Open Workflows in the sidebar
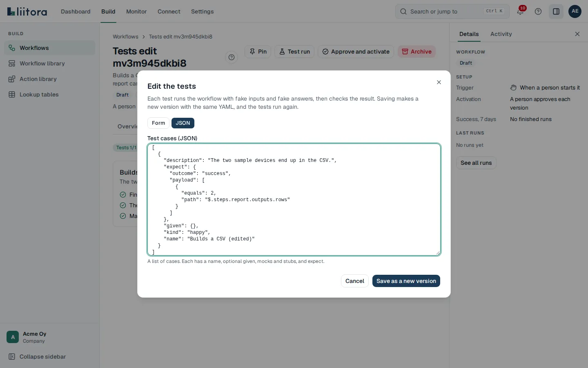Image resolution: width=588 pixels, height=368 pixels. 50,48
